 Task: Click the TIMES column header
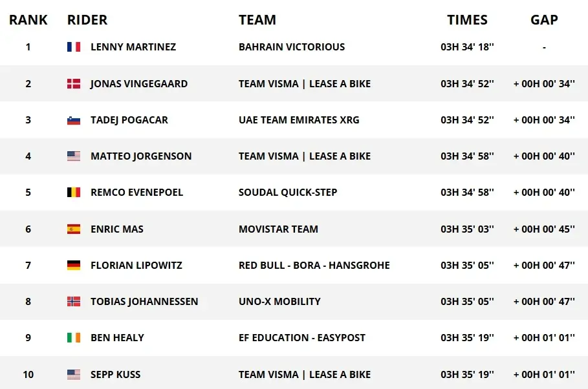[x=467, y=20]
